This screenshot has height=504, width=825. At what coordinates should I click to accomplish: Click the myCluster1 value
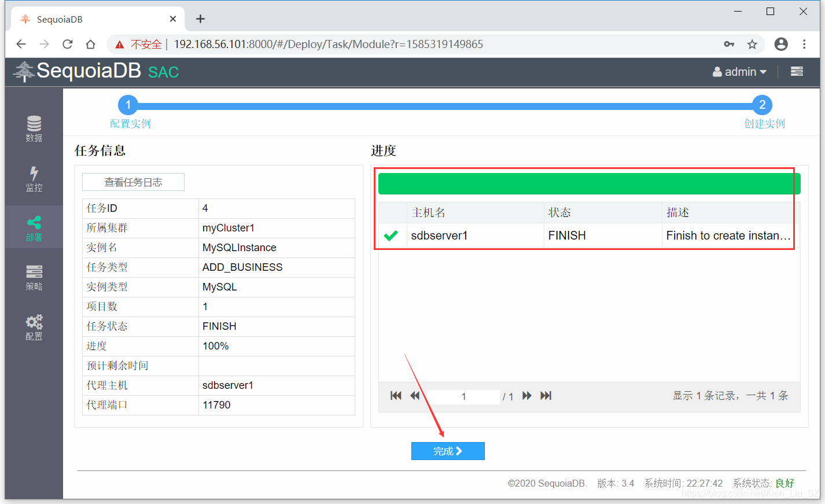tap(229, 228)
